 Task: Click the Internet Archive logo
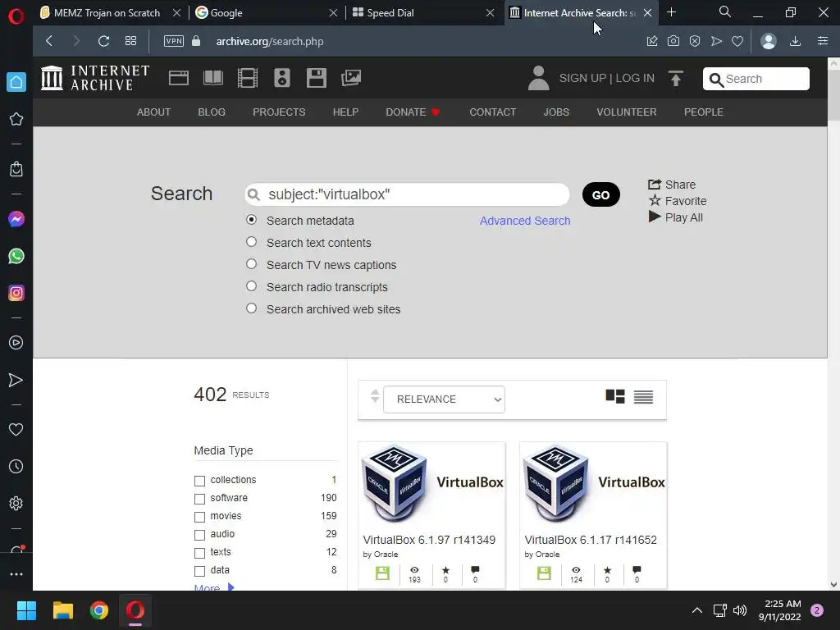click(95, 78)
